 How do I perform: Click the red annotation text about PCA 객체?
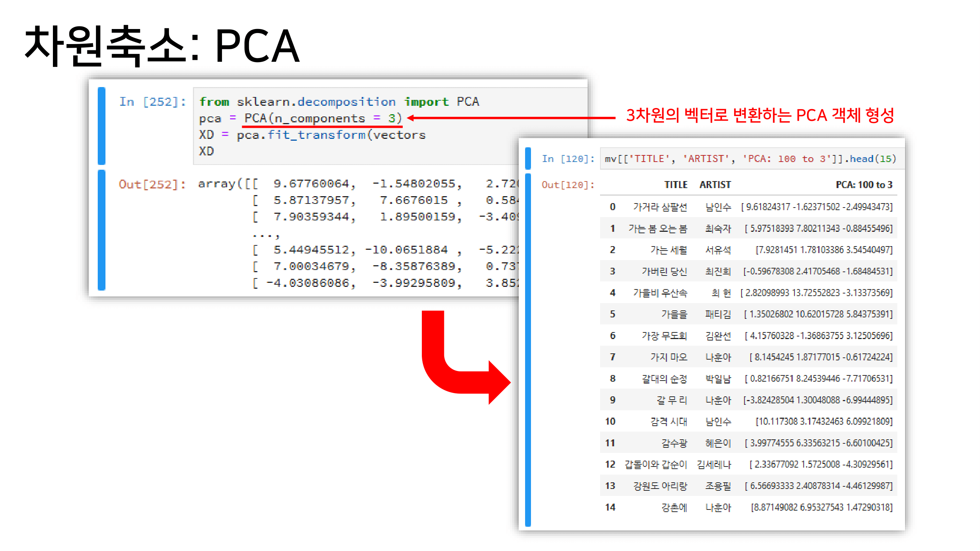760,115
